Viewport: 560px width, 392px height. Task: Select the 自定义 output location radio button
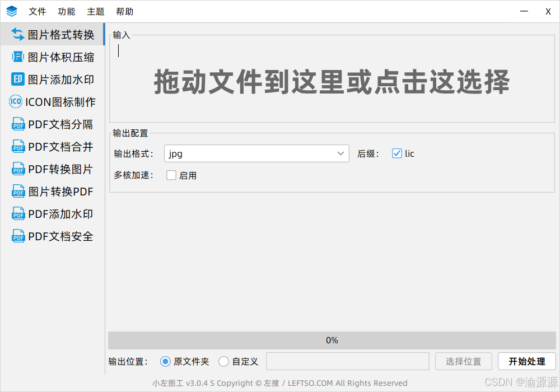(223, 361)
